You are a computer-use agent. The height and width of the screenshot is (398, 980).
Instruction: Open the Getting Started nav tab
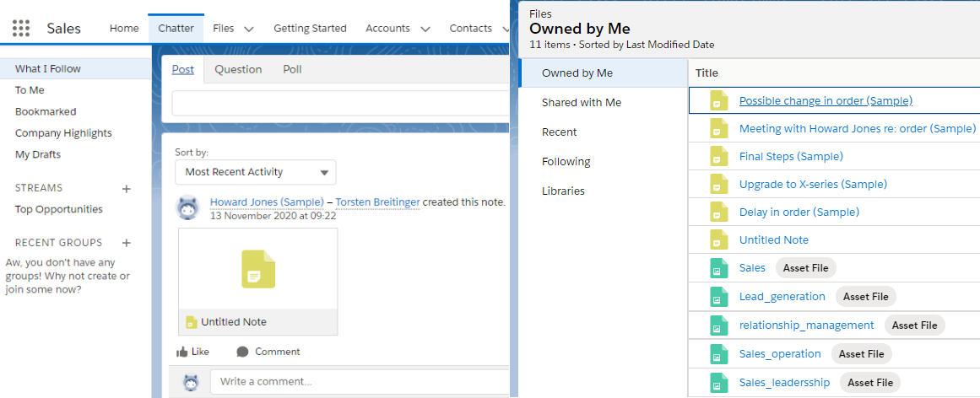(x=310, y=29)
